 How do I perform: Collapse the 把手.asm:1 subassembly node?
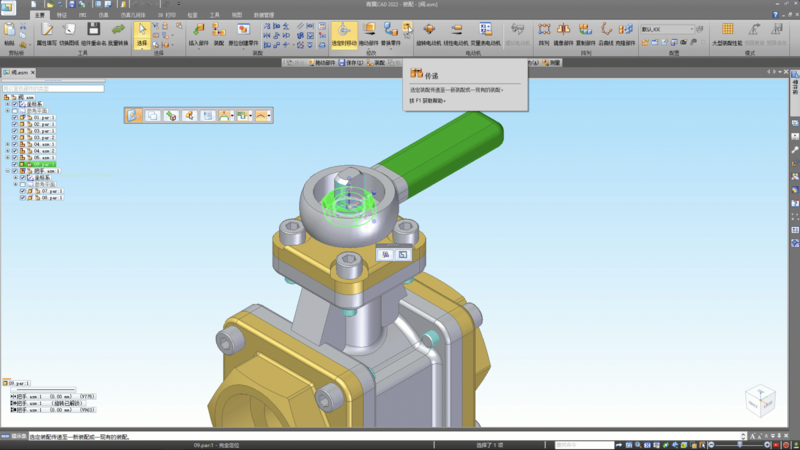(x=8, y=170)
